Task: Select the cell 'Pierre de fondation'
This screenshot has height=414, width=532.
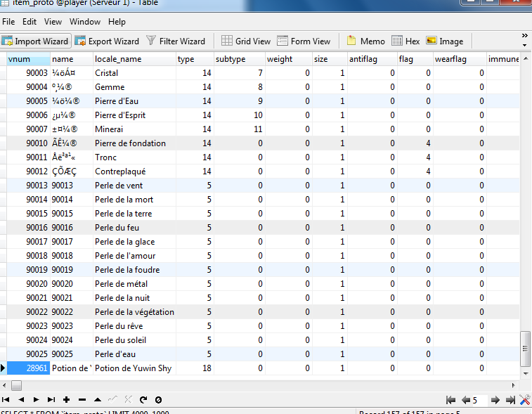Action: point(134,143)
